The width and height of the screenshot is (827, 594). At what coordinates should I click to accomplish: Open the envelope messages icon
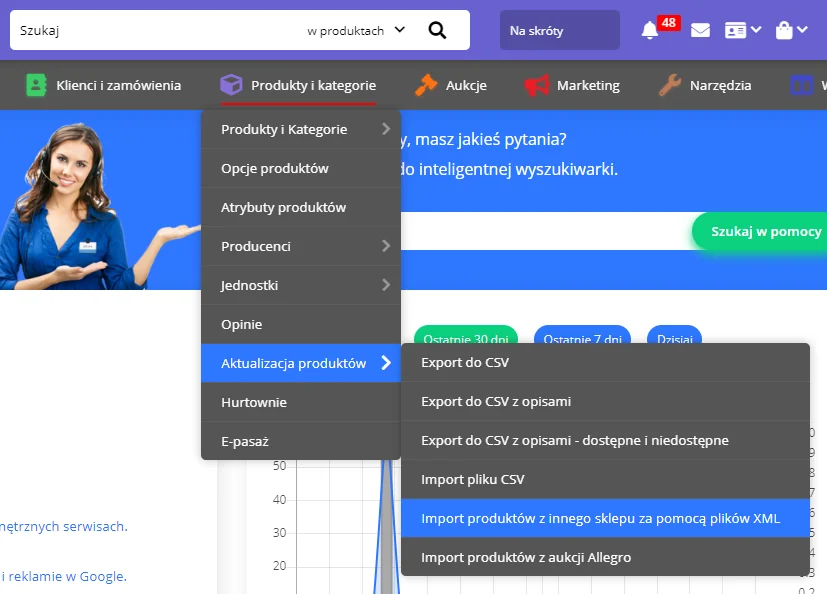coord(700,31)
